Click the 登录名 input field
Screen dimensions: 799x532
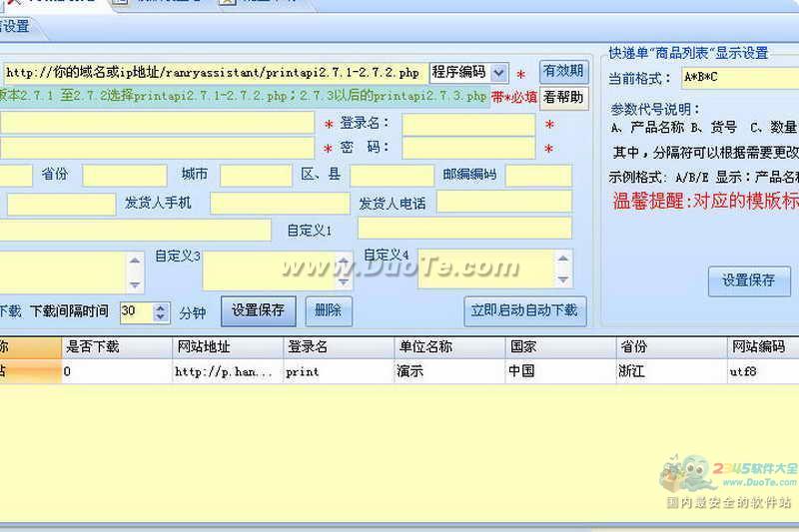coord(468,125)
